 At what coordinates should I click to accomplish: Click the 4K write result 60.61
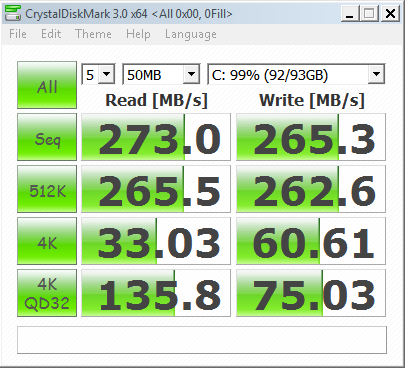tap(311, 241)
